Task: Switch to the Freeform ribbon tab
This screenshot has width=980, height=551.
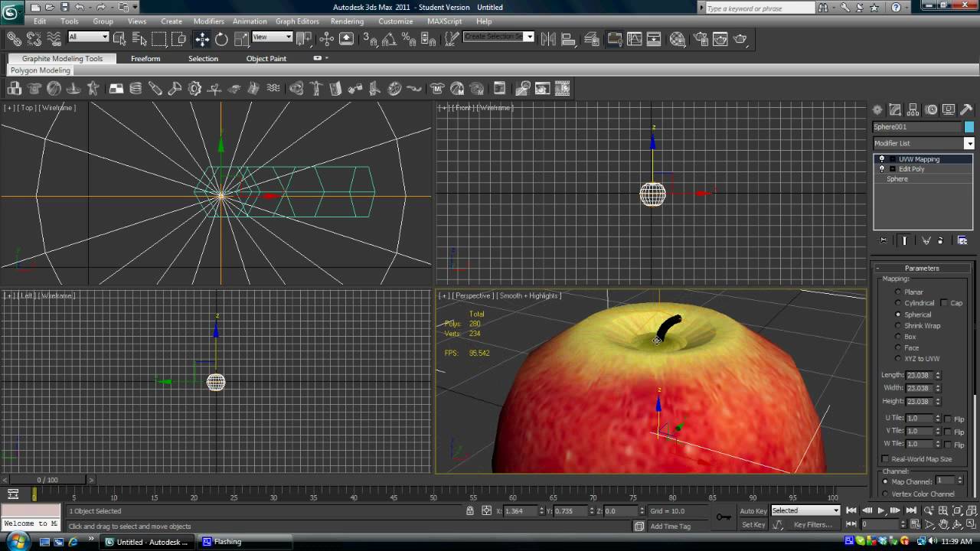Action: (145, 58)
